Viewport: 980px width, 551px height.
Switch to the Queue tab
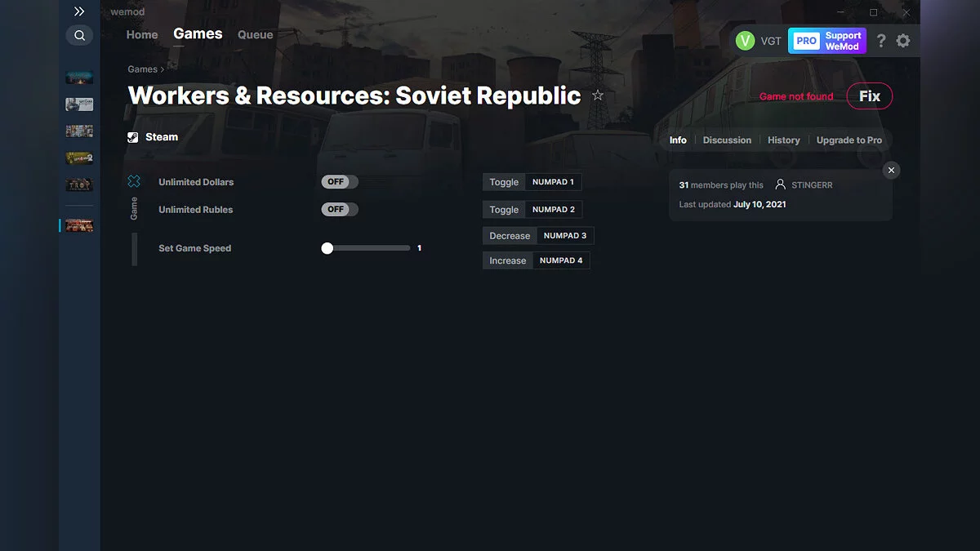pos(255,34)
